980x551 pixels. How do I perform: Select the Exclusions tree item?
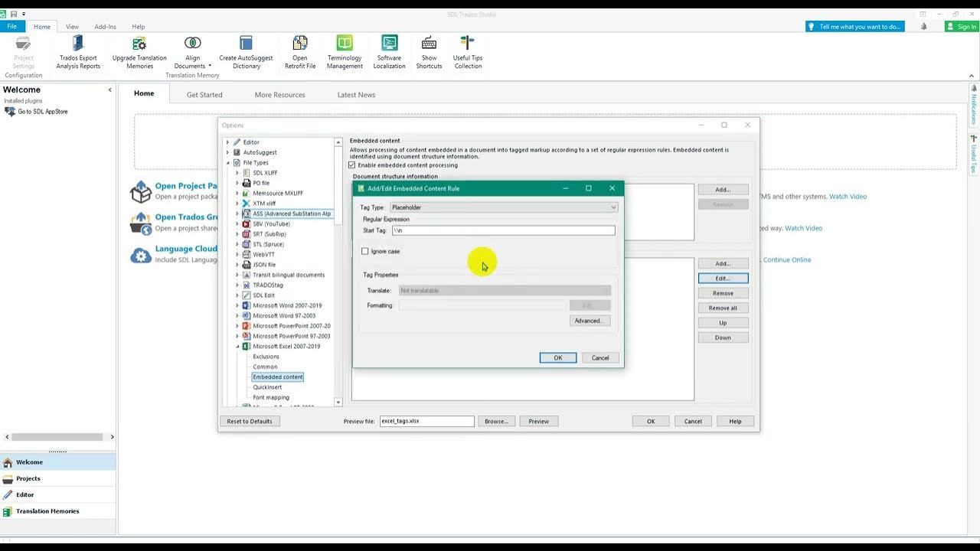(266, 357)
